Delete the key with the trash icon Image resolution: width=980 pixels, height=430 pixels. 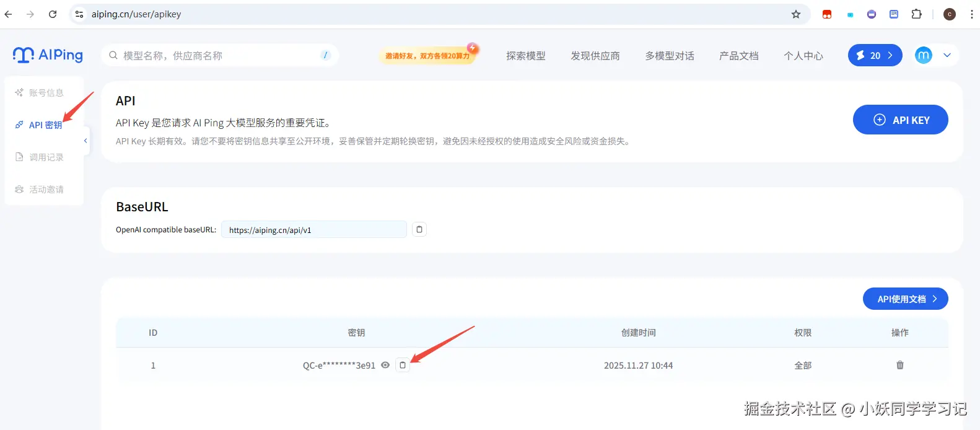tap(900, 365)
